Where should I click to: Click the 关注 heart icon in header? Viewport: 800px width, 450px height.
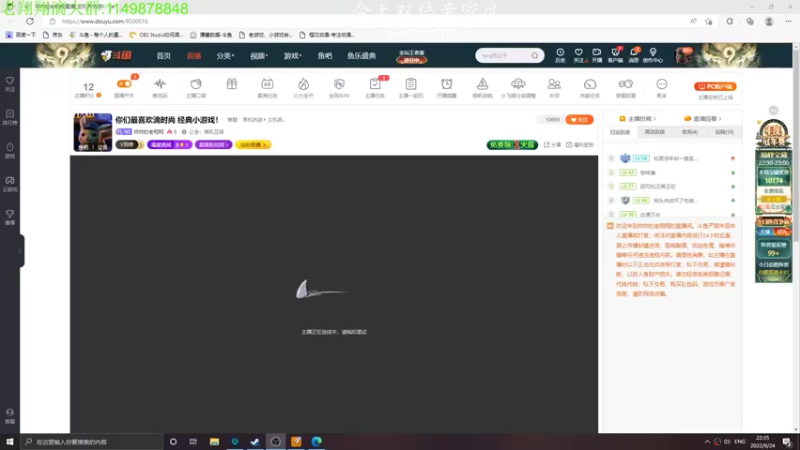coord(579,55)
